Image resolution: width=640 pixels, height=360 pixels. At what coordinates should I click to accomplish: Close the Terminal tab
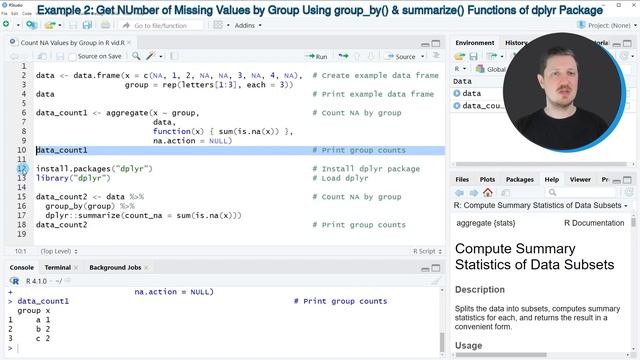tap(76, 268)
